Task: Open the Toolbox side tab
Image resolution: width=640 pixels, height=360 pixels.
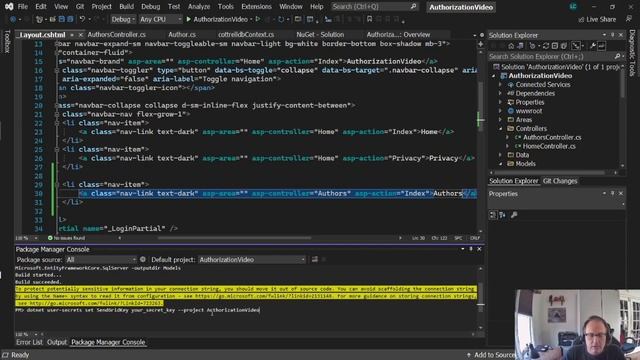Action: pyautogui.click(x=7, y=41)
